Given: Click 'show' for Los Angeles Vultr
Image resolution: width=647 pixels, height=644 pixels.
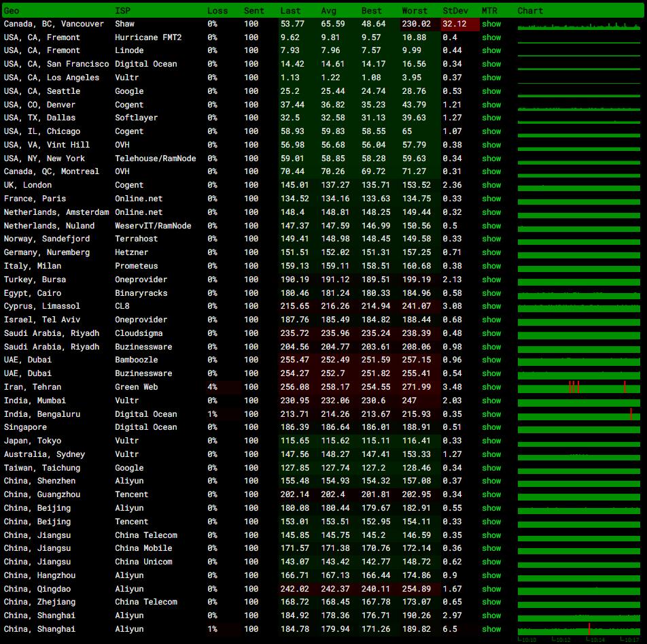Looking at the screenshot, I should (x=491, y=78).
